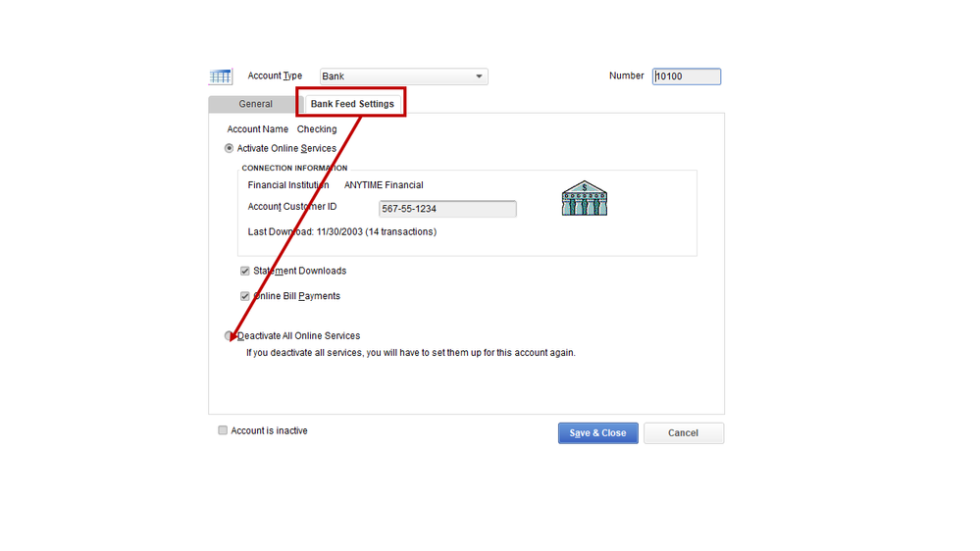Click the Save & Close button
Image resolution: width=980 pixels, height=551 pixels.
598,433
